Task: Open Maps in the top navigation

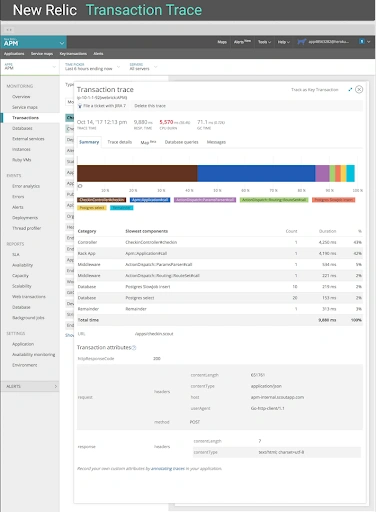Action: 222,42
